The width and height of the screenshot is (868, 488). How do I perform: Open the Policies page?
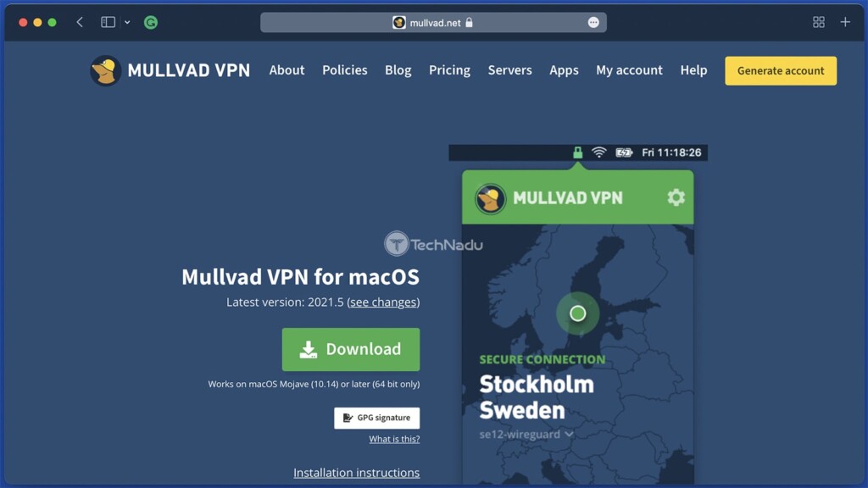pos(344,70)
